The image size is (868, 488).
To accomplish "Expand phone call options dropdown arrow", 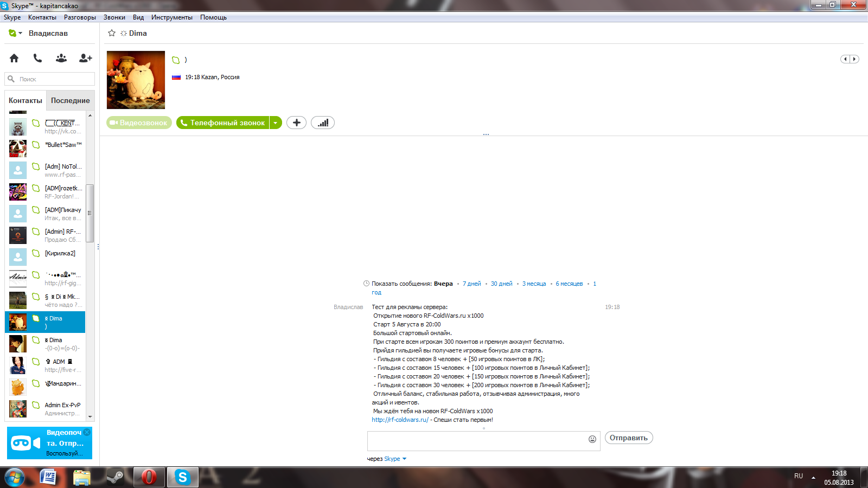I will point(276,123).
